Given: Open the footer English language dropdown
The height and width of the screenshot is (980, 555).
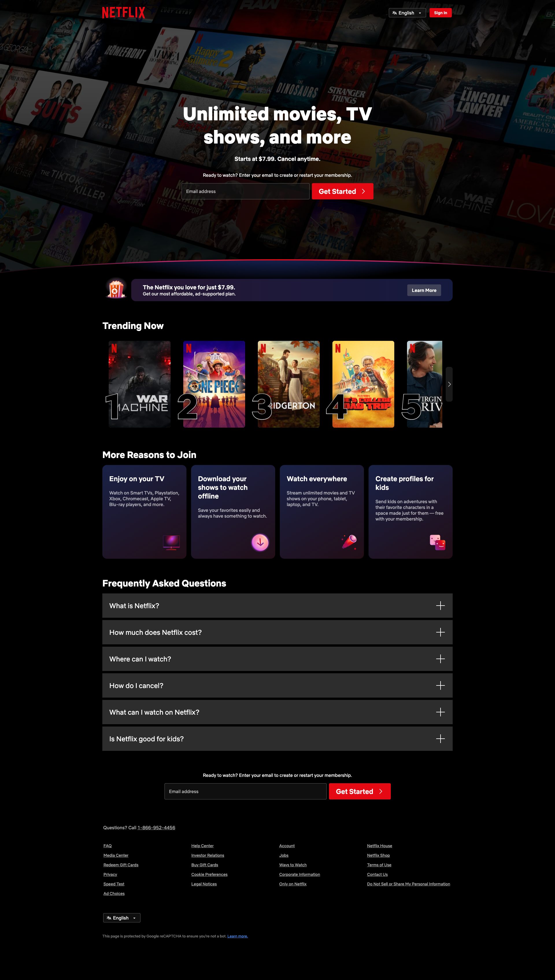Looking at the screenshot, I should (x=121, y=918).
